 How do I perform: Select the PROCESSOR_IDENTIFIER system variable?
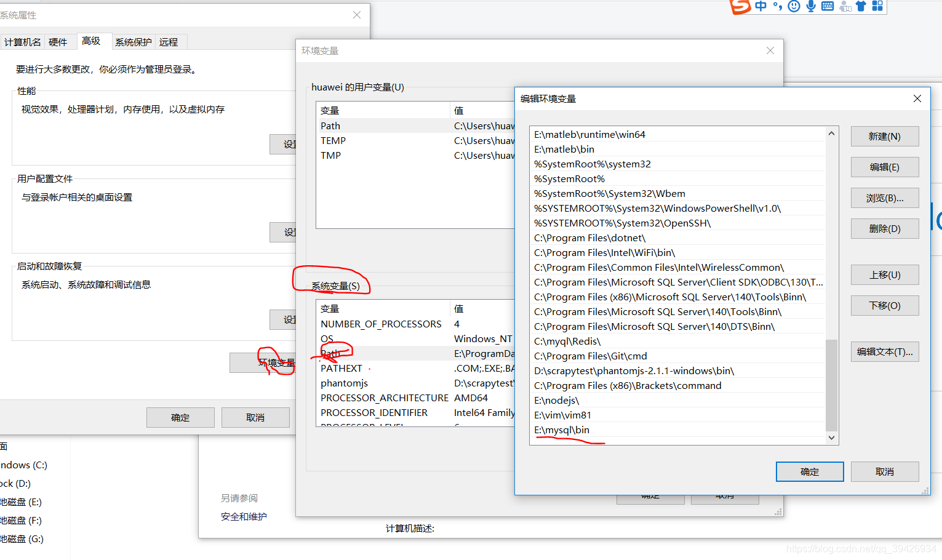[416, 412]
